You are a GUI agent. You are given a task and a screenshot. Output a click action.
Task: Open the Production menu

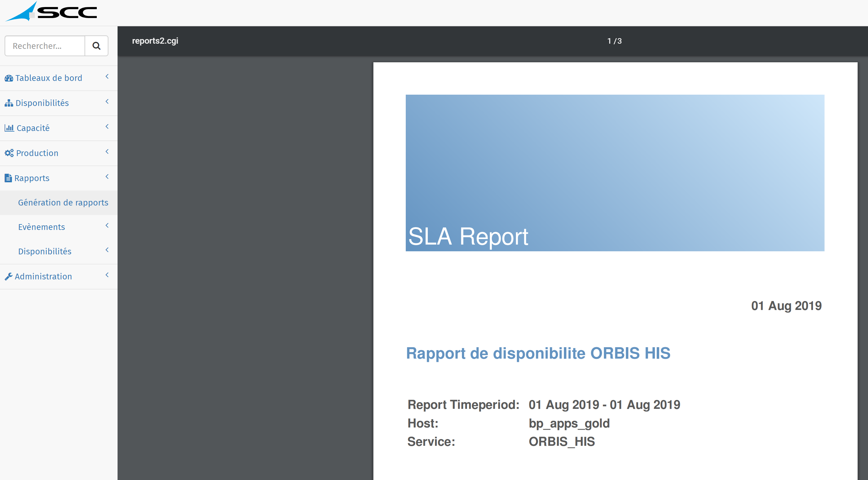[38, 153]
